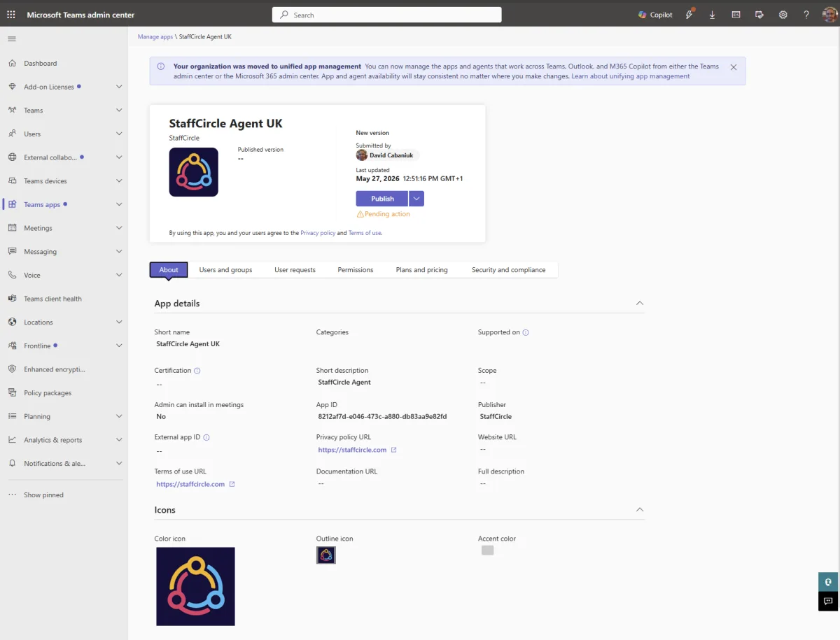This screenshot has height=640, width=840.
Task: Collapse the App details section
Action: pyautogui.click(x=639, y=304)
